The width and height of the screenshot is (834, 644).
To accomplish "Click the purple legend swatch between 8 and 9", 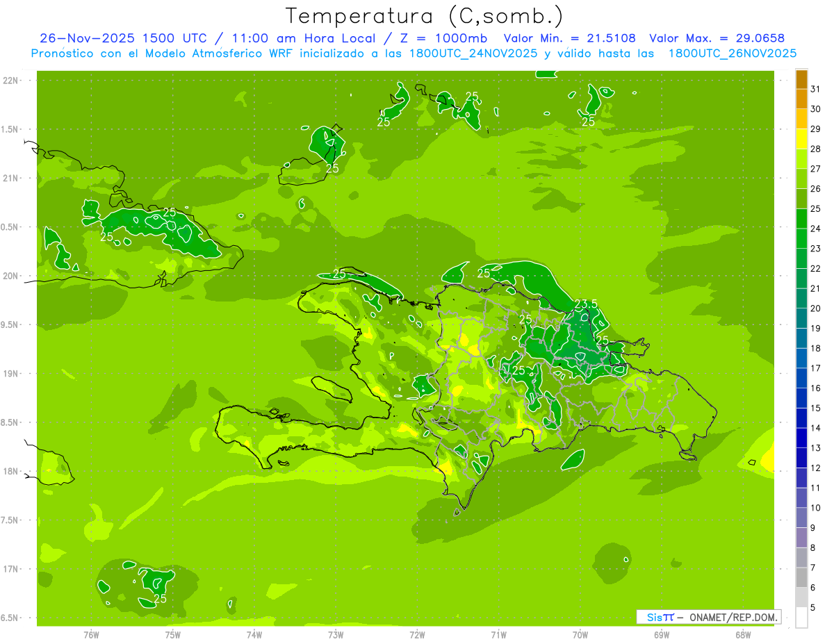I will click(x=801, y=538).
